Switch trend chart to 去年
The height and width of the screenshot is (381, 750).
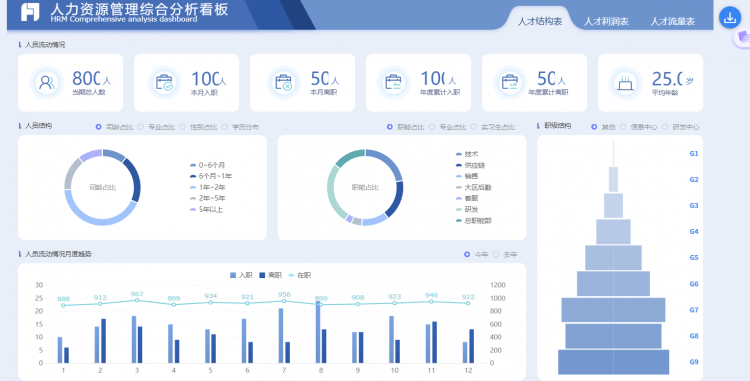pyautogui.click(x=496, y=254)
